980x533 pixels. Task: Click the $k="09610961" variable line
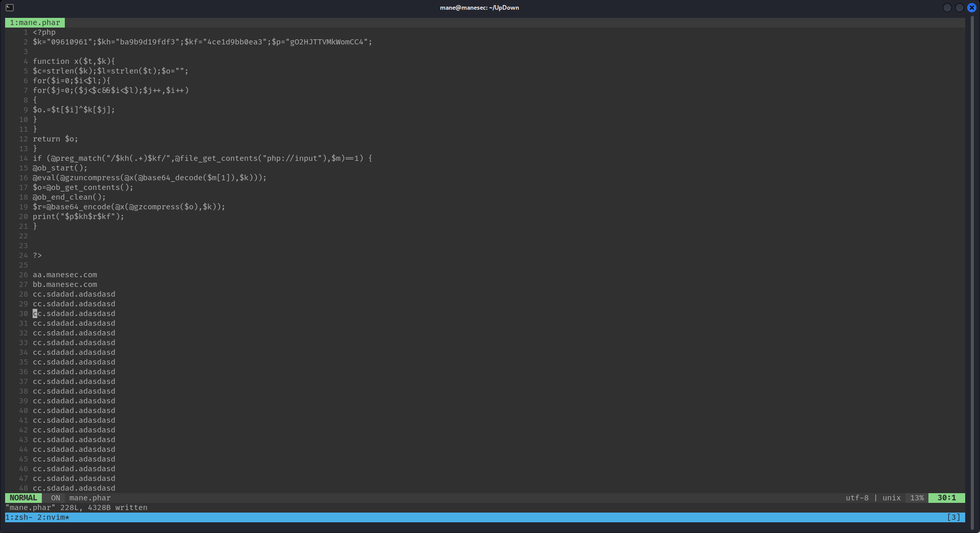pyautogui.click(x=203, y=42)
